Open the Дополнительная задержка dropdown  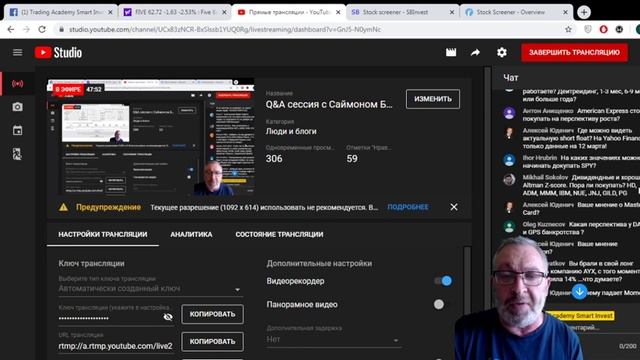tap(333, 340)
